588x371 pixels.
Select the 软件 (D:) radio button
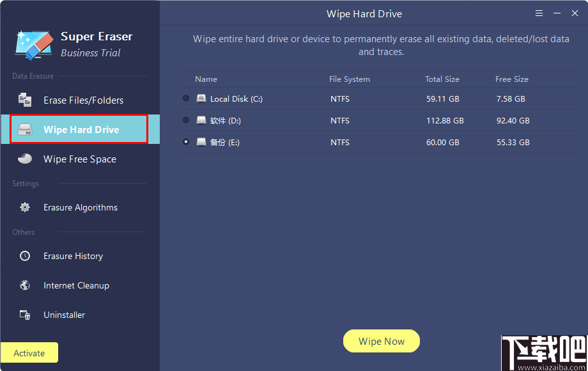click(185, 120)
